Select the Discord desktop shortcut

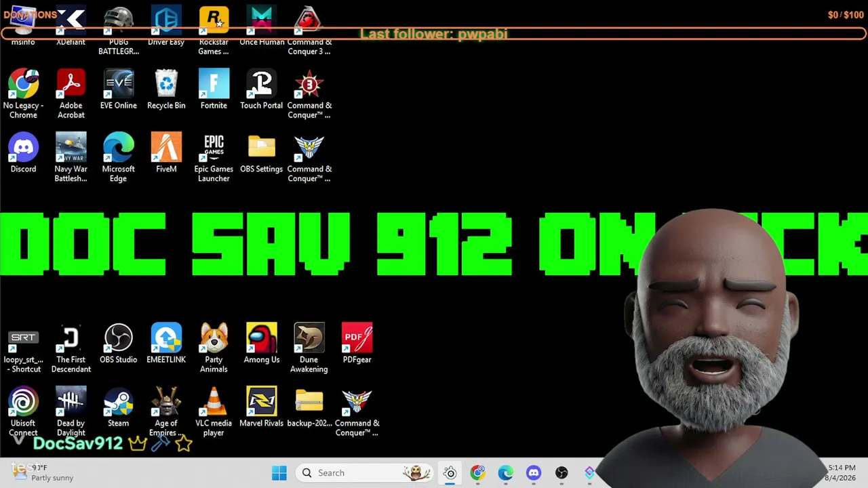(23, 152)
